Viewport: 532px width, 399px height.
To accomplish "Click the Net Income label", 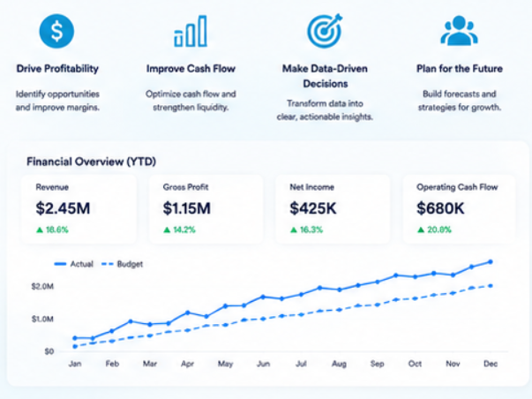I will [x=311, y=187].
